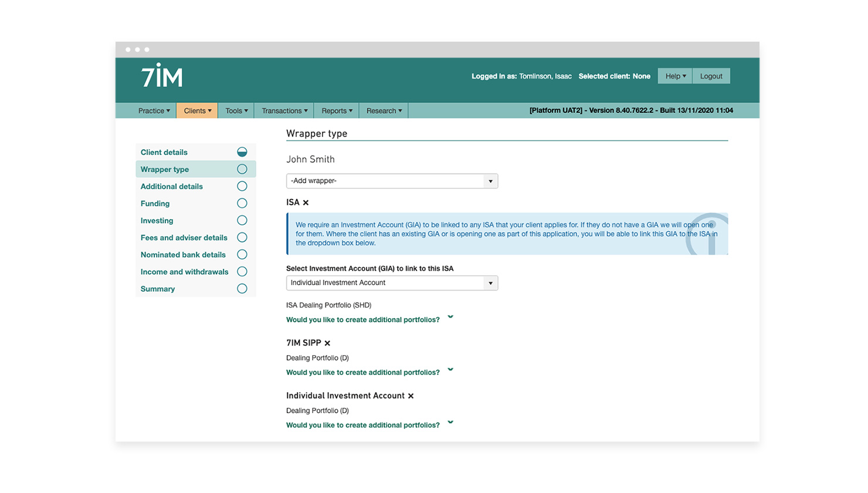Remove the ISA wrapper with its X
The width and height of the screenshot is (868, 493).
306,202
